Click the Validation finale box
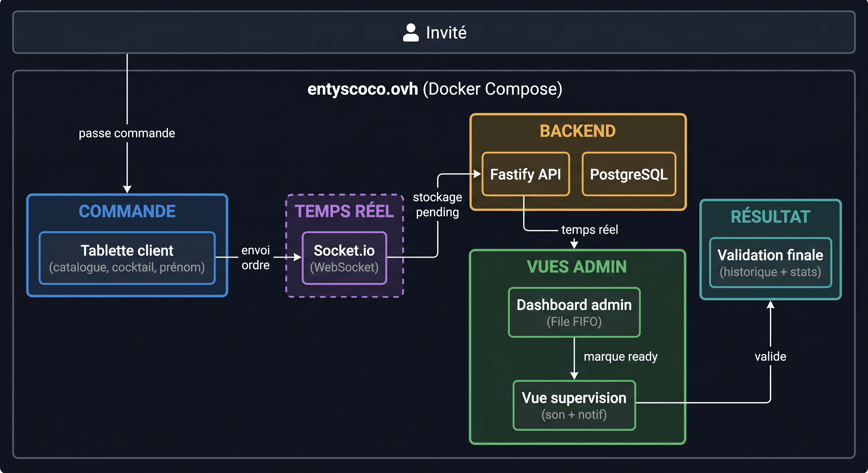 coord(770,263)
